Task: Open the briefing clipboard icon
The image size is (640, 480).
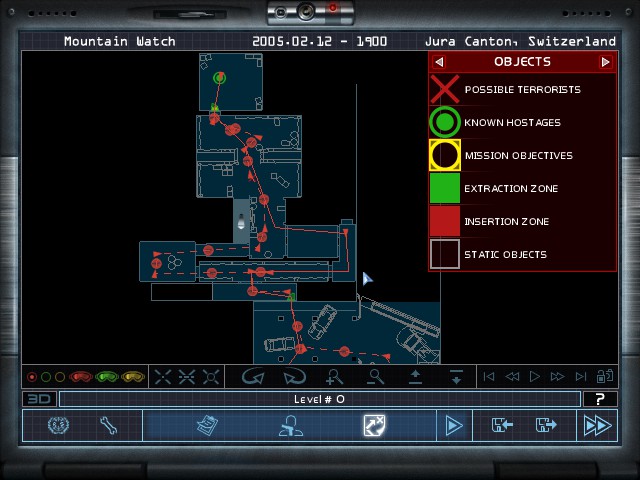Action: pyautogui.click(x=207, y=425)
